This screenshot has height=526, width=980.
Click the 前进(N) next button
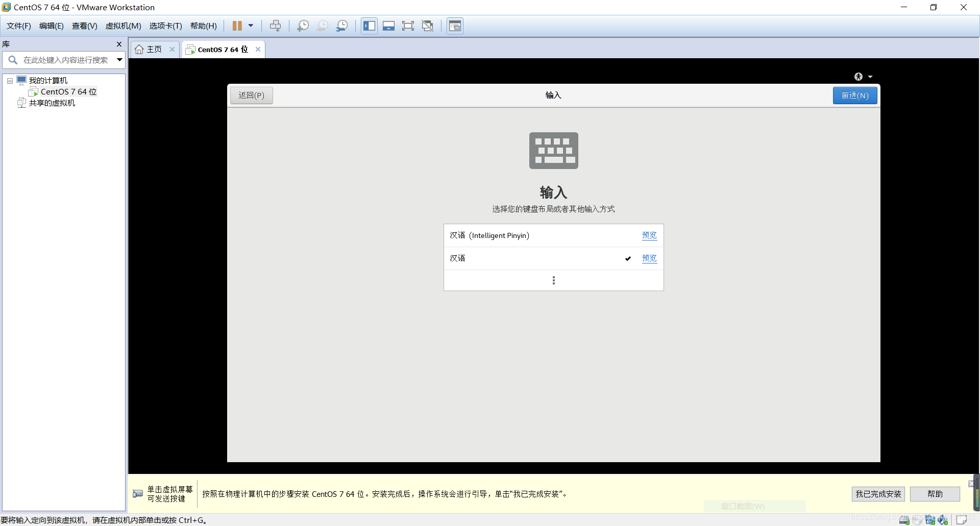click(x=855, y=95)
